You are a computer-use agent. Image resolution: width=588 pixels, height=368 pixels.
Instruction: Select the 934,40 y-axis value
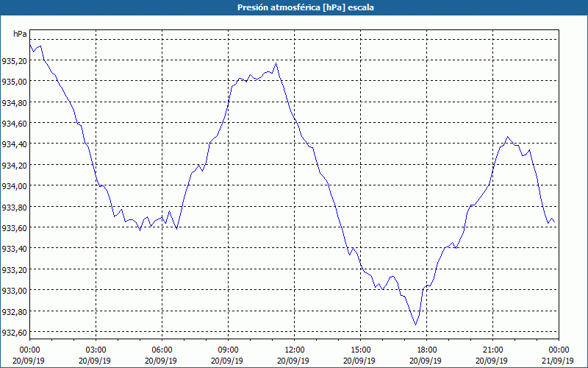coord(15,144)
